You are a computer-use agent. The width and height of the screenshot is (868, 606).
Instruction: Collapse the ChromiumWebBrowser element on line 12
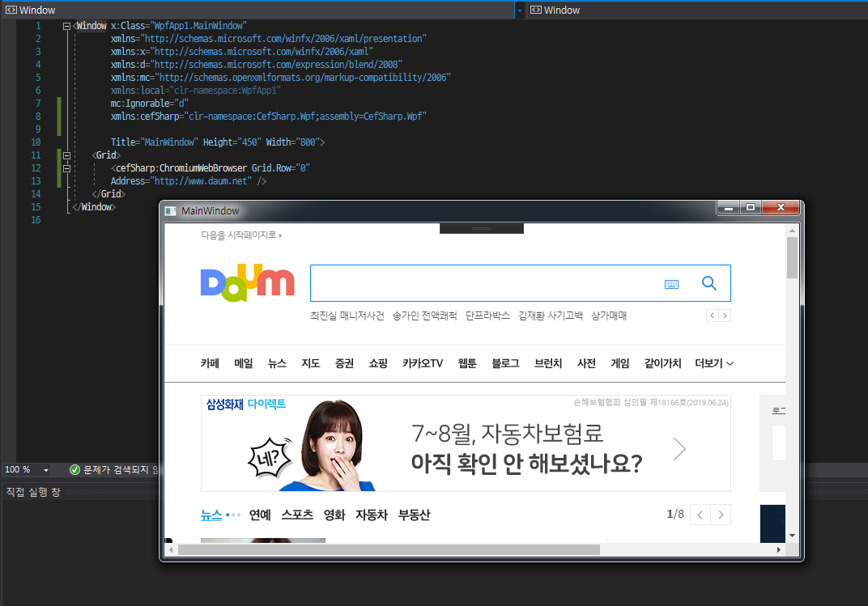click(x=66, y=168)
